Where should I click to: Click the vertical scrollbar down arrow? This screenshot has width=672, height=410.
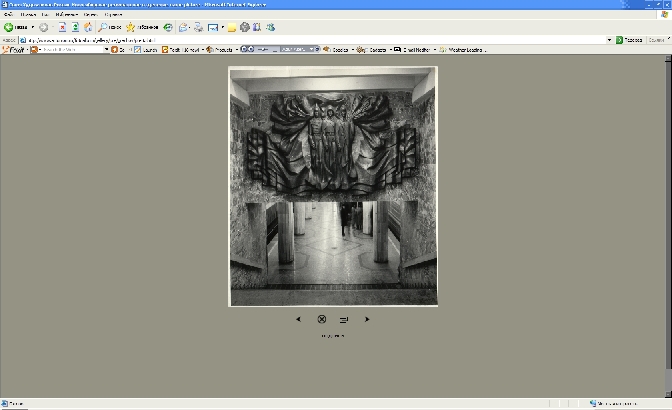point(668,394)
